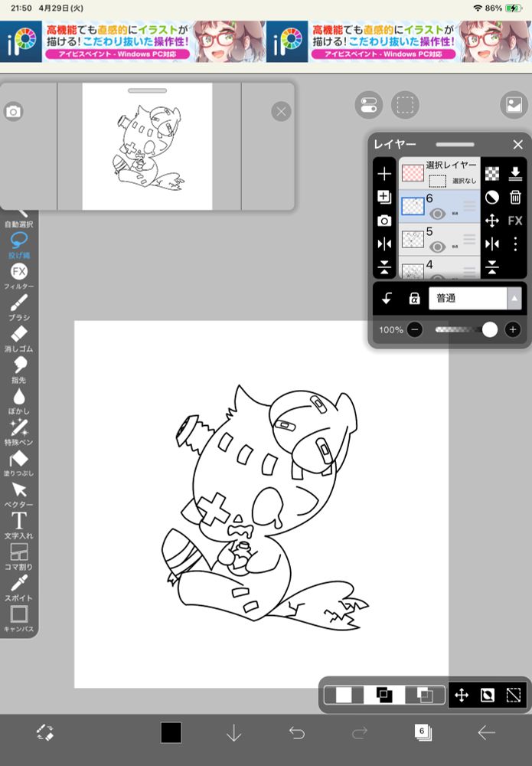The image size is (532, 766).
Task: Select the Text (文字入れ) tool
Action: point(18,525)
